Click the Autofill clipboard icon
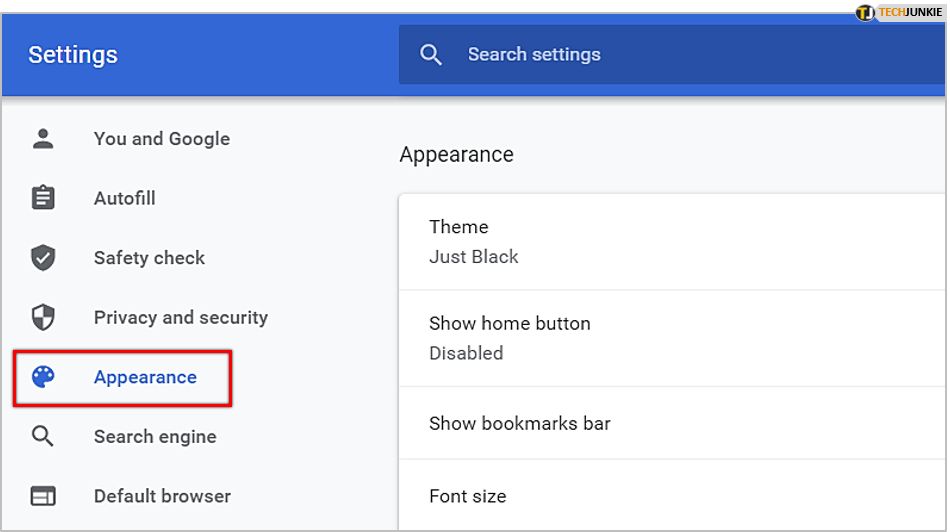The image size is (950, 532). pyautogui.click(x=43, y=198)
